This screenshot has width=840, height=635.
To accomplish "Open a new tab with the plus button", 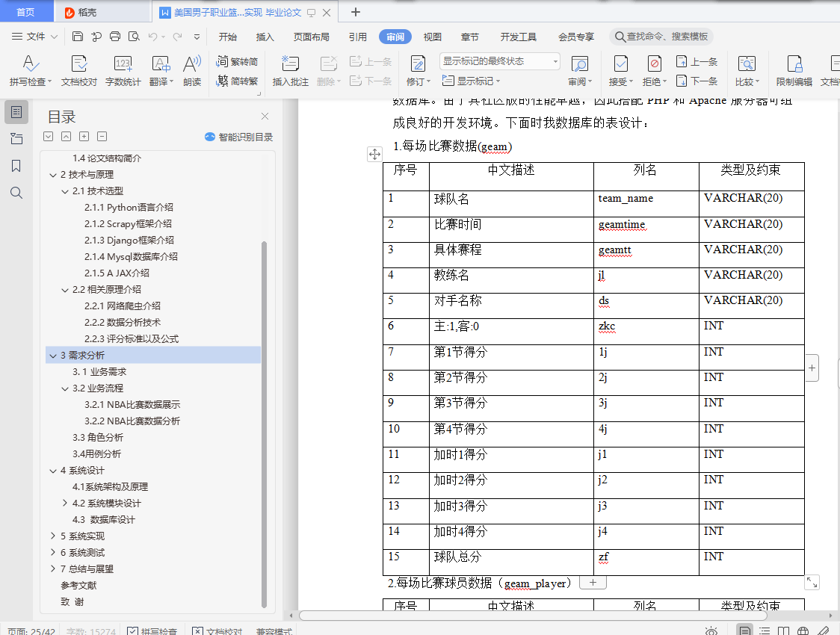I will point(355,12).
